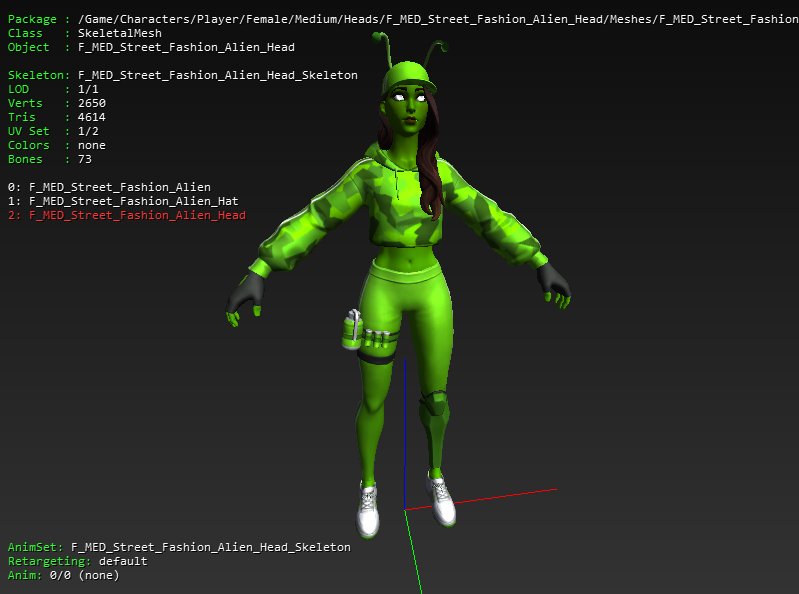The image size is (799, 594).
Task: Click the Tris value 4614
Action: coord(92,117)
